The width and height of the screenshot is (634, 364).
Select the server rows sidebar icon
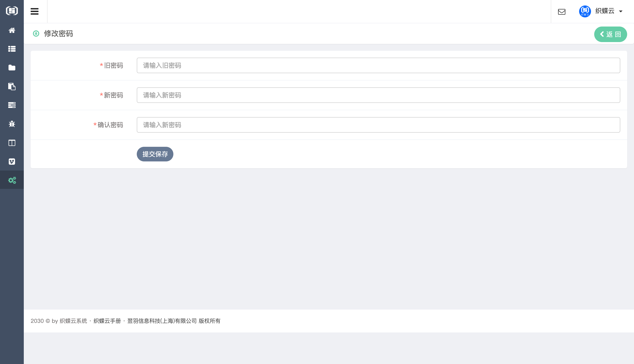point(12,105)
